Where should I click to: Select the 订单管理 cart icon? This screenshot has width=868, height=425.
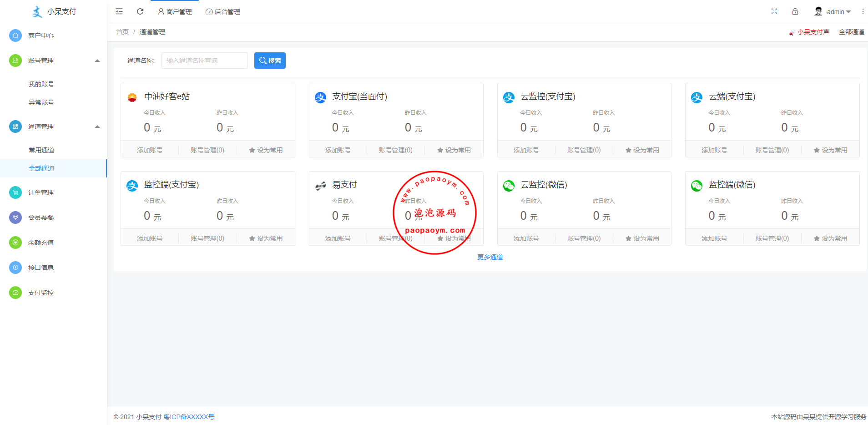[15, 192]
